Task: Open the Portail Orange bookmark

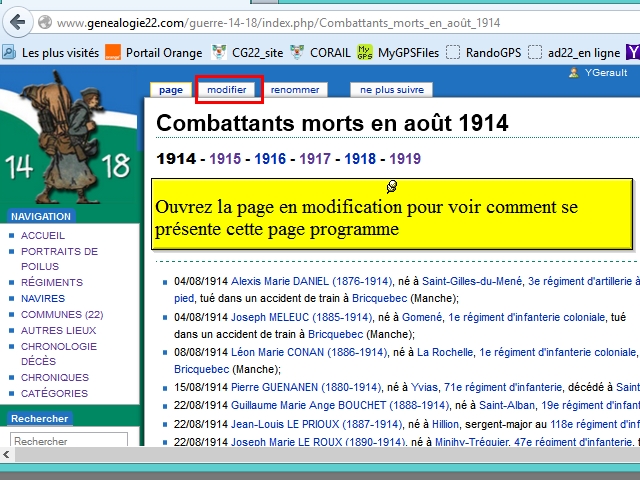Action: [153, 53]
